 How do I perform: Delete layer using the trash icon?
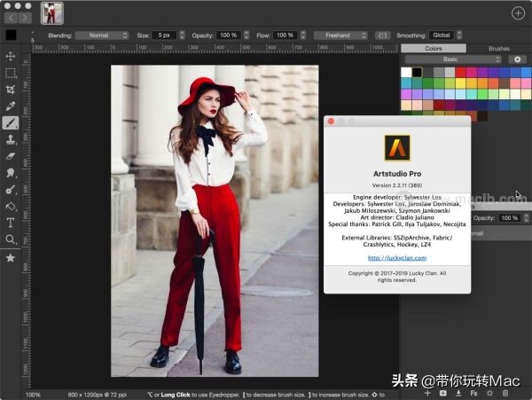pos(505,393)
